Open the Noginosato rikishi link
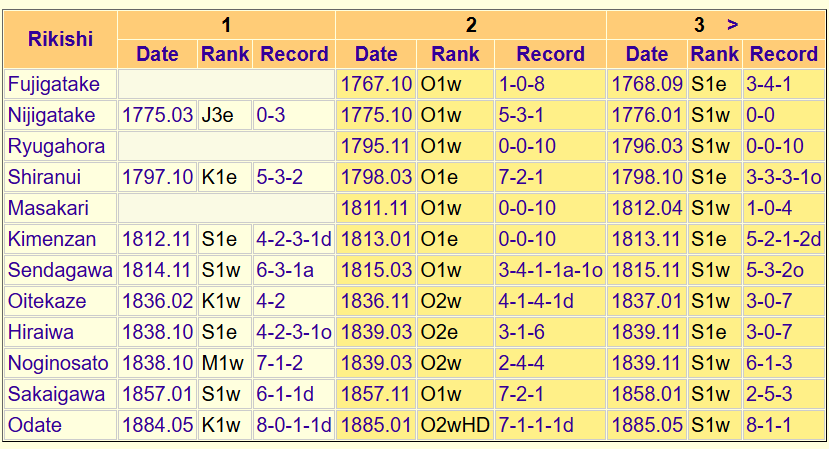The width and height of the screenshot is (829, 449). pos(58,363)
